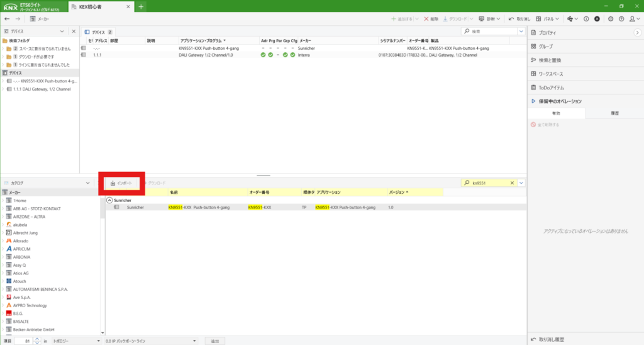
Task: Expand the right panel chevron next to プロパティ
Action: [636, 32]
